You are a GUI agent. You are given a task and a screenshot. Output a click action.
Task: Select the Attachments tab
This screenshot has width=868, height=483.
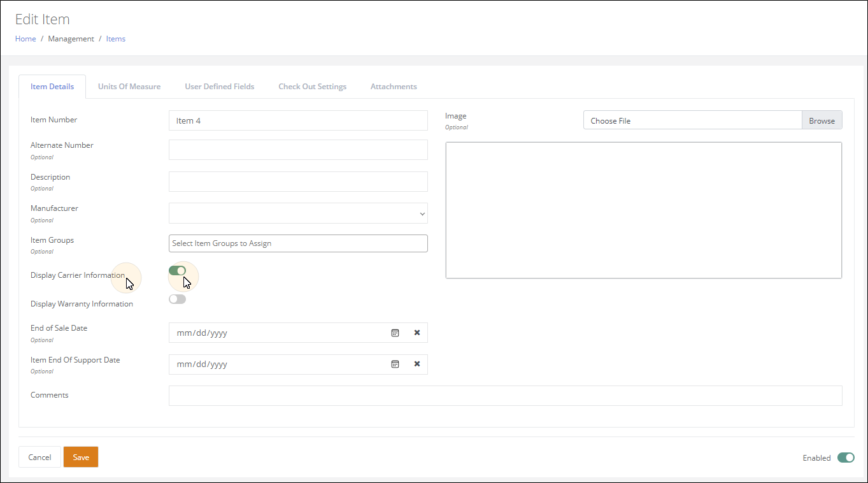(394, 87)
